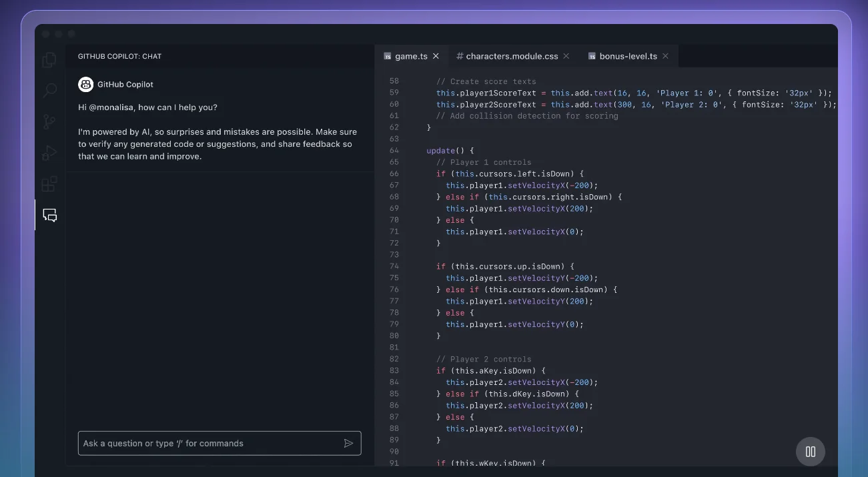Click the @monalisa mention in chat greeting
Screen dimensions: 868x477
(111, 107)
